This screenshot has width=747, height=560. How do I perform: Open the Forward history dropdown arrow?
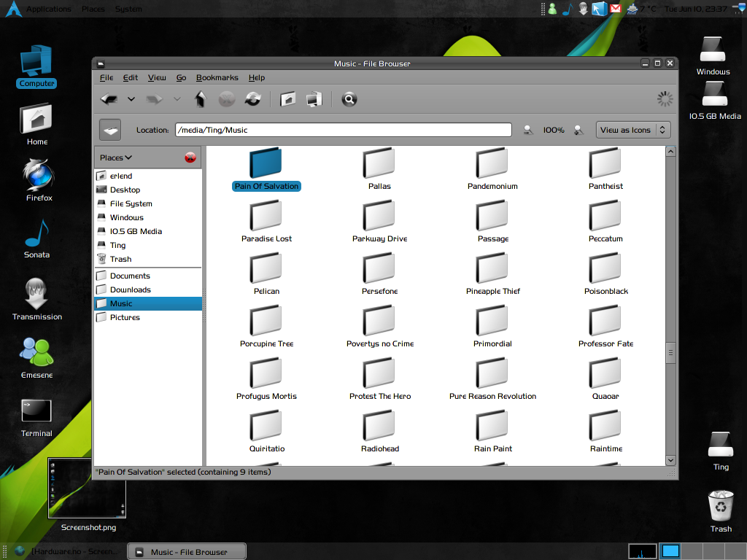point(177,99)
